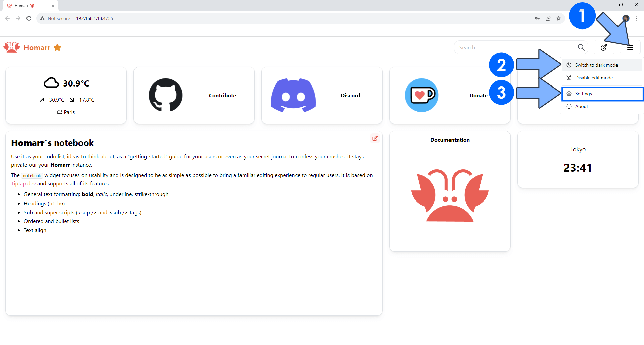Click the notebook inline code tag
The height and width of the screenshot is (345, 644).
coord(32,176)
